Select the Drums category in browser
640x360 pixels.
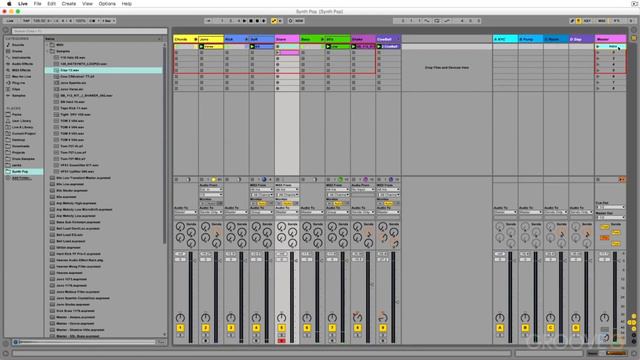tap(17, 51)
